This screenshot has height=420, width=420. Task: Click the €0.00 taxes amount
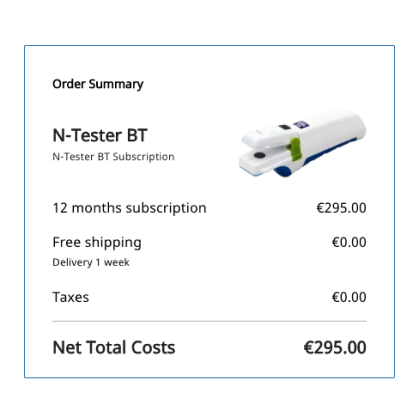(x=349, y=297)
